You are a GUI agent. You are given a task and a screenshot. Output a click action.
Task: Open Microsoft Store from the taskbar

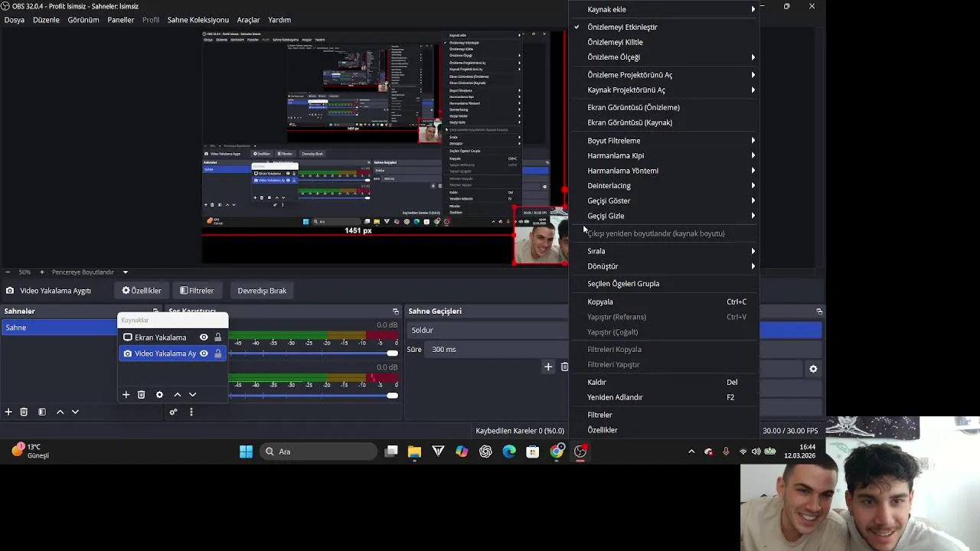coord(533,452)
